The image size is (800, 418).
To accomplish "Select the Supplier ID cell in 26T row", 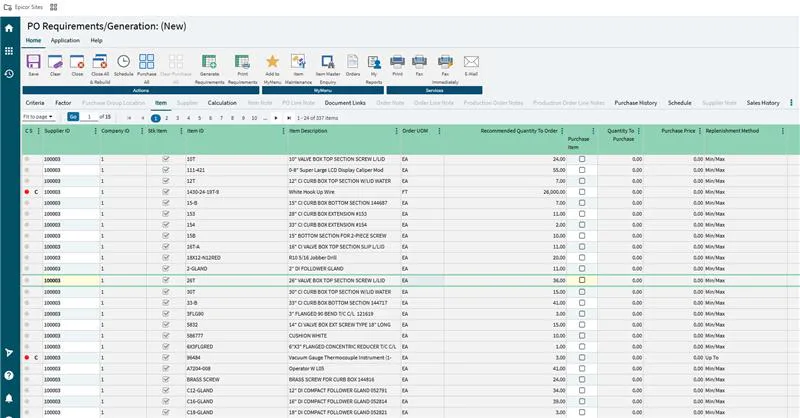I will pos(71,280).
